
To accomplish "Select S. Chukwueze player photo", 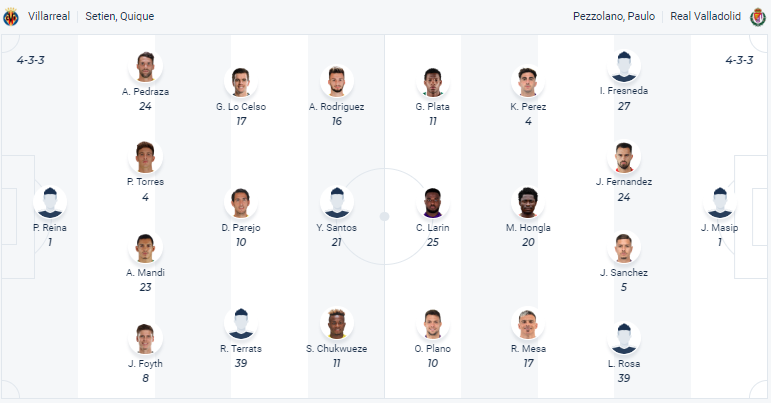I will 337,323.
